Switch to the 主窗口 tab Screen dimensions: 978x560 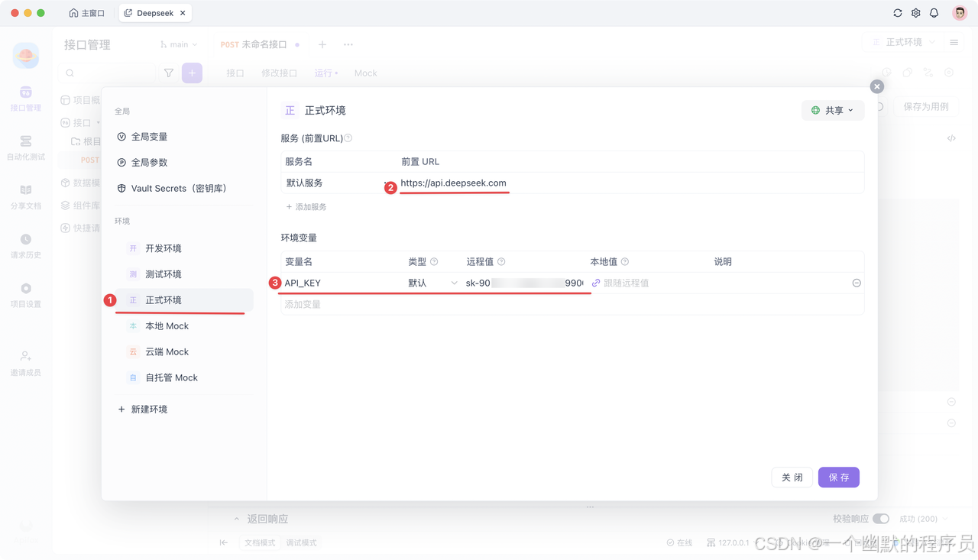tap(86, 13)
